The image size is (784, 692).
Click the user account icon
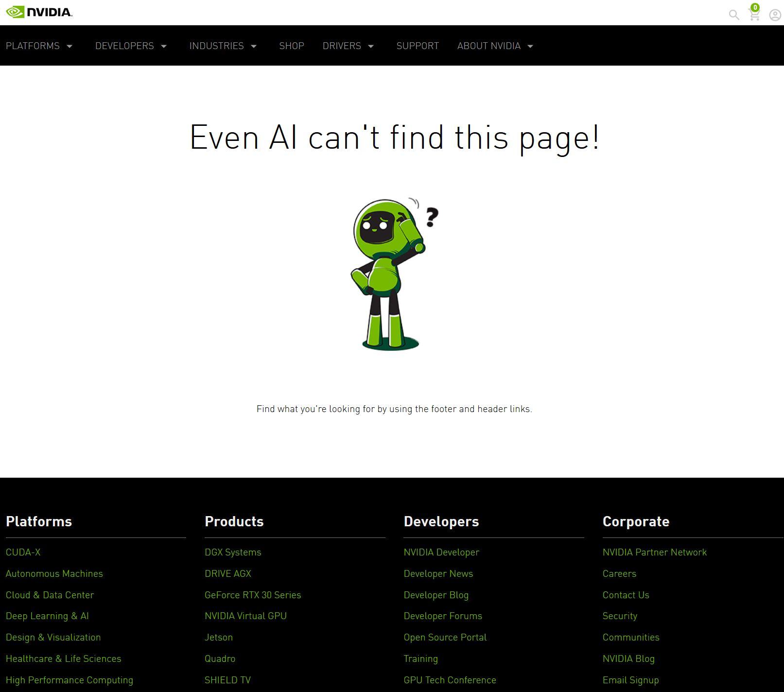(x=775, y=15)
